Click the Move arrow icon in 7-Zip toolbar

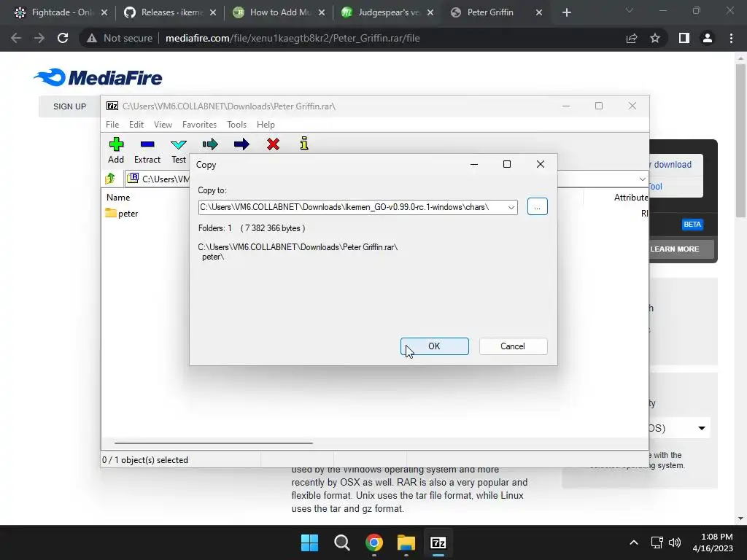241,144
